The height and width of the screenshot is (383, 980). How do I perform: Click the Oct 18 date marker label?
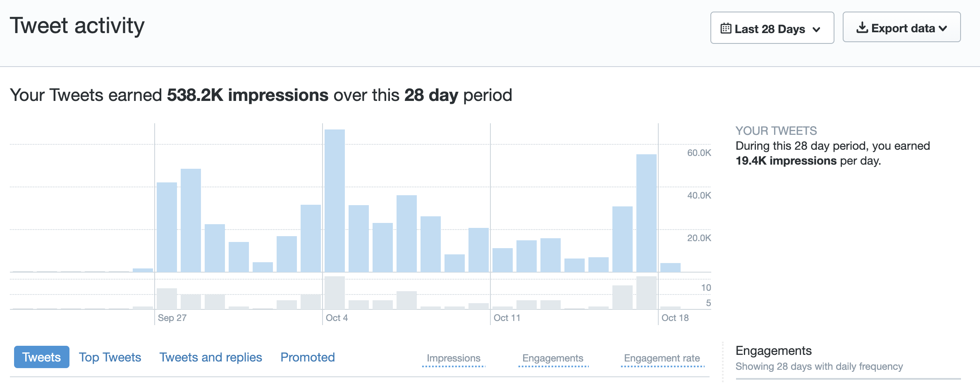[x=675, y=318]
